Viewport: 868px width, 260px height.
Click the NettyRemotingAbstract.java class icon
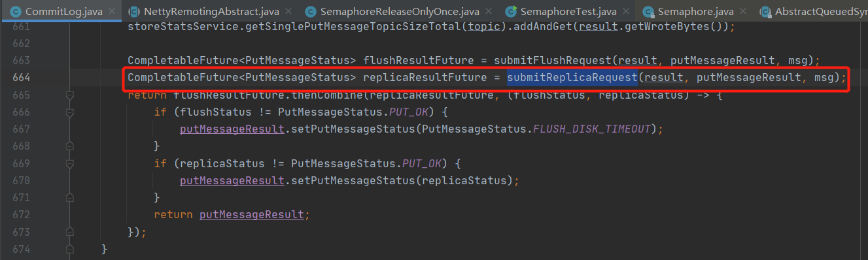tap(133, 12)
